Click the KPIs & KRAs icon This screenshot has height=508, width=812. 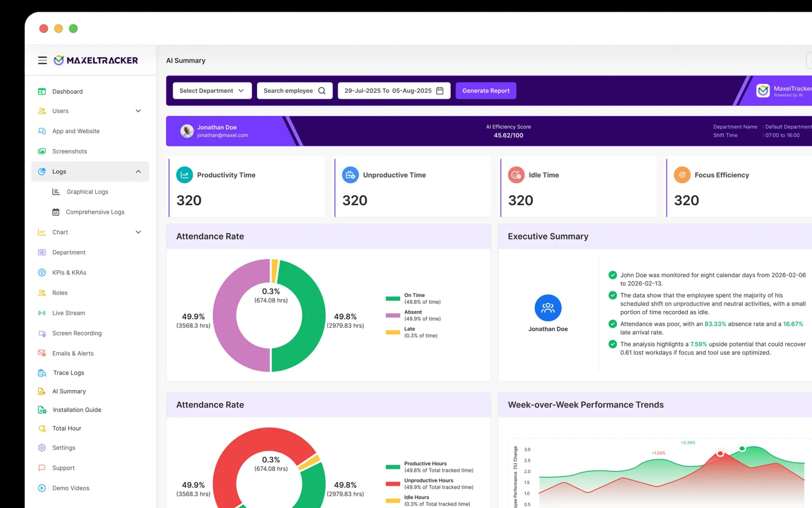tap(42, 273)
